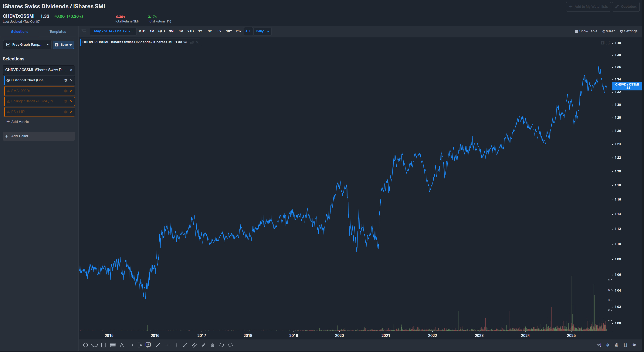644x352 pixels.
Task: Select the 5Y time range
Action: click(x=219, y=31)
